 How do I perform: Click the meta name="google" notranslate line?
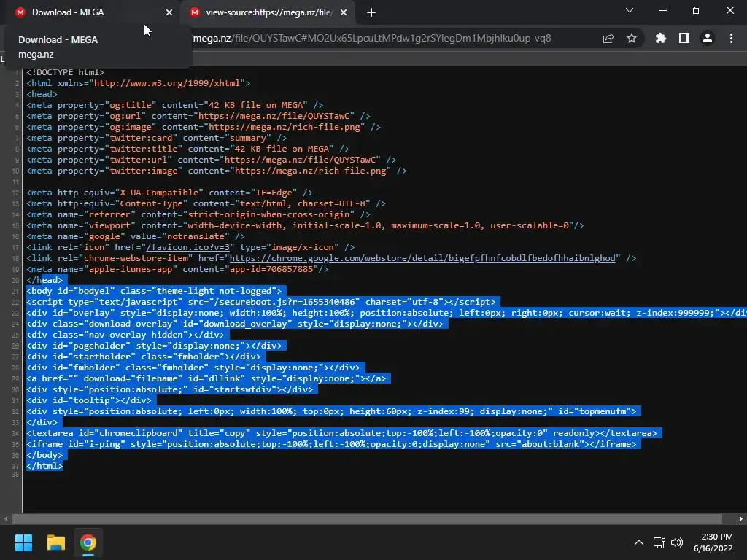pyautogui.click(x=136, y=236)
